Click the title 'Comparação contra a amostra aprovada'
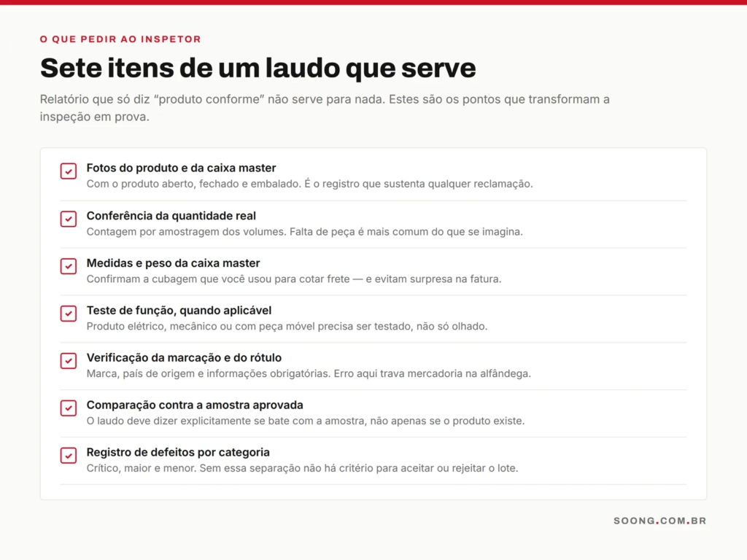The width and height of the screenshot is (747, 560). pos(194,405)
